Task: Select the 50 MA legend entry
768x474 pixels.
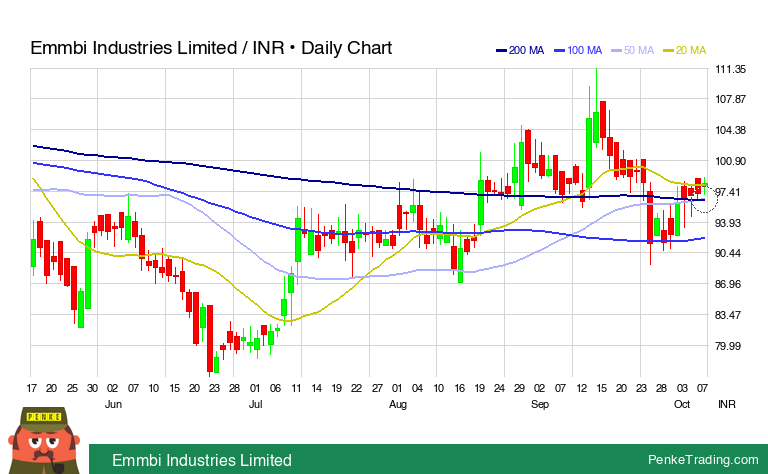Action: [x=633, y=50]
